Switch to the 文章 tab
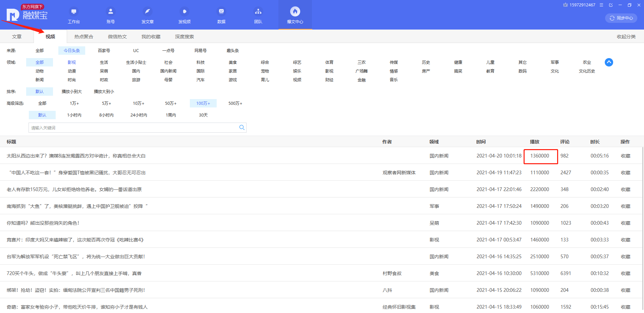 (17, 37)
